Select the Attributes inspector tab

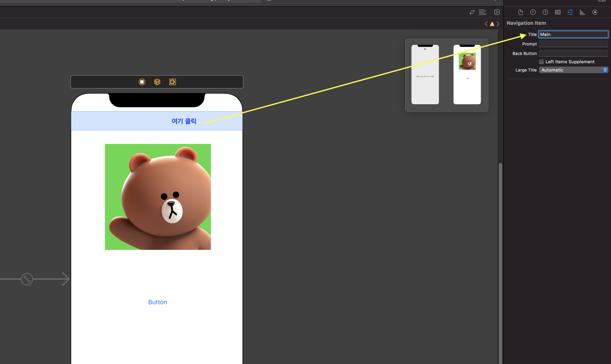pyautogui.click(x=570, y=12)
